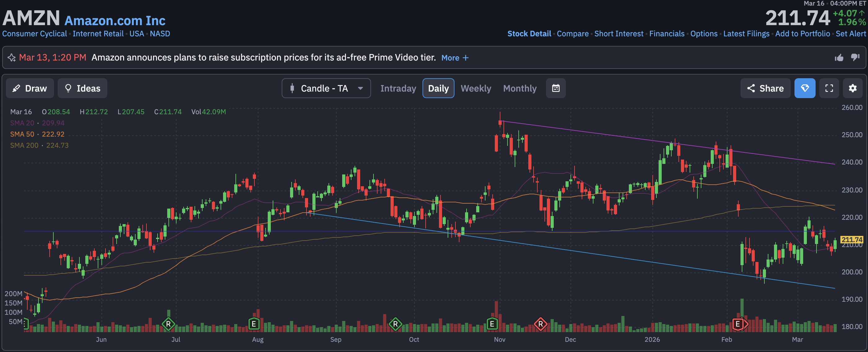Click the November earnings E marker
868x352 pixels.
pyautogui.click(x=492, y=324)
